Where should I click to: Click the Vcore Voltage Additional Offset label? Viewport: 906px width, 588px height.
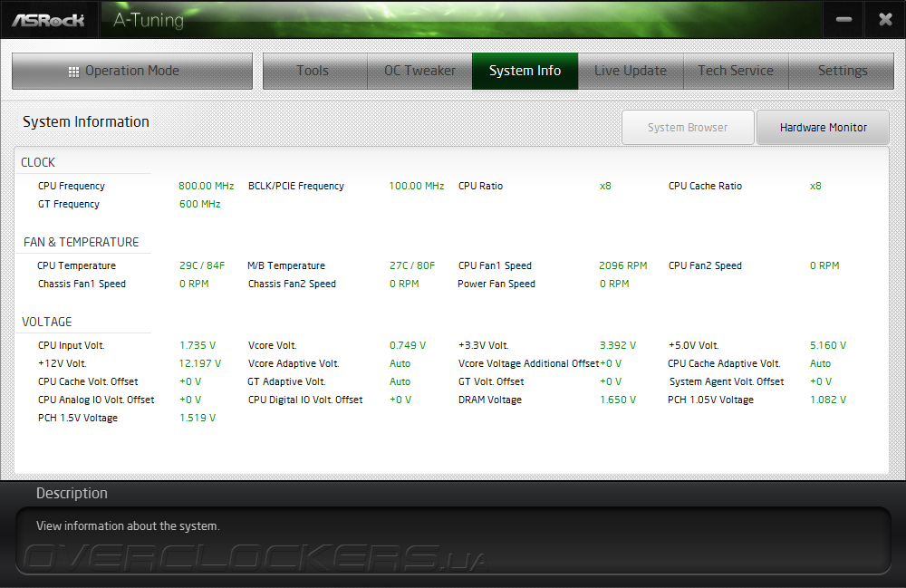pyautogui.click(x=529, y=363)
